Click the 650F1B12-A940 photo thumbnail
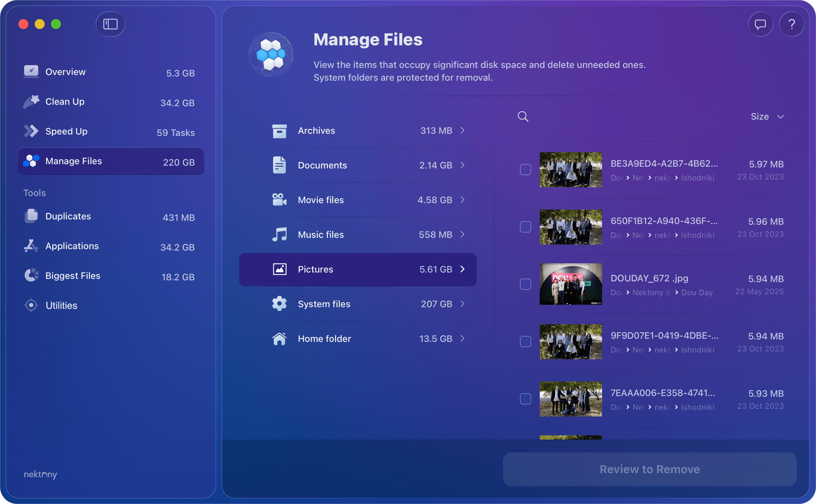 pos(571,227)
